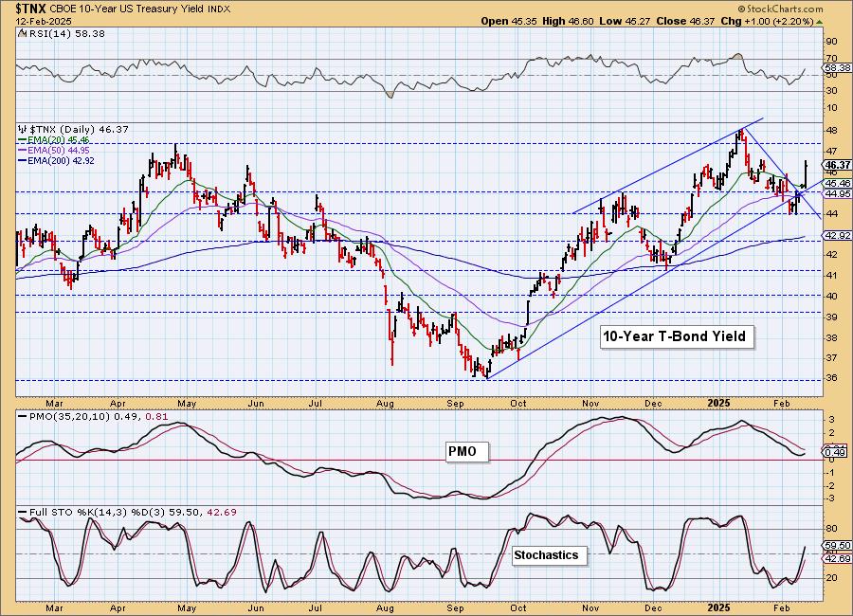
Task: Click the Stochastics annotation box
Action: [550, 555]
